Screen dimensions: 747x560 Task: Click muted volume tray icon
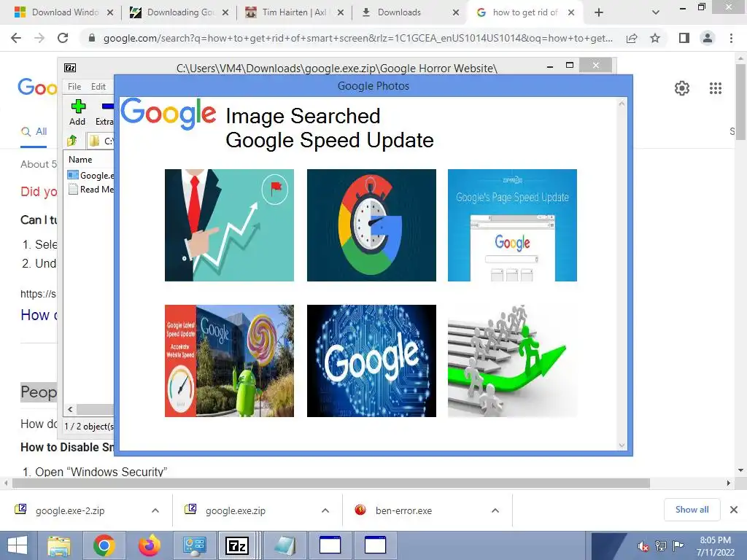pos(643,546)
